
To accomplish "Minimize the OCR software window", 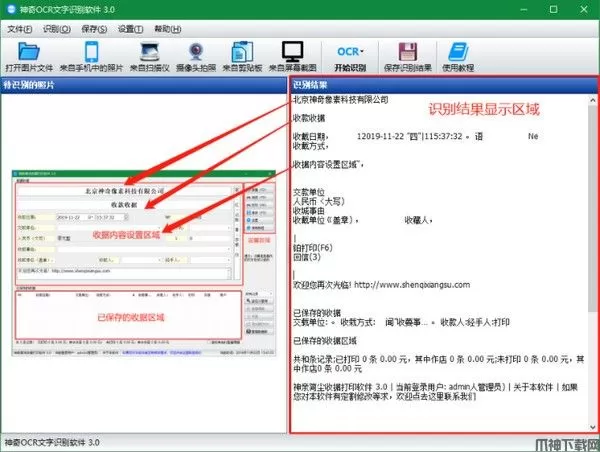I will point(524,9).
